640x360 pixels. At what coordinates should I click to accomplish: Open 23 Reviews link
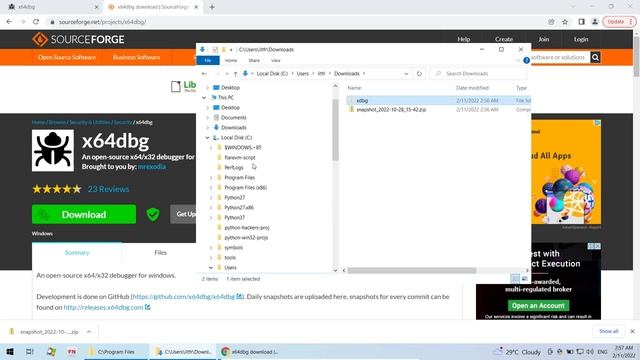click(109, 189)
